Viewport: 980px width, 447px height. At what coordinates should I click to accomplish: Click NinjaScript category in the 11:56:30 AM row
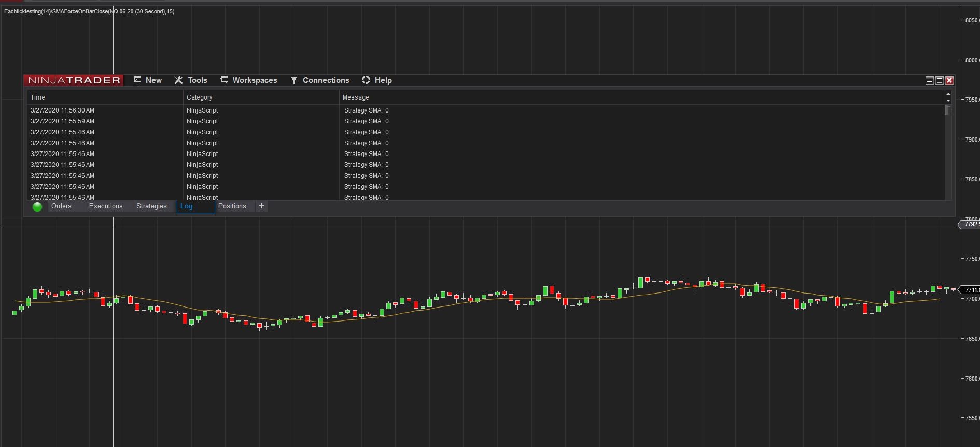pos(202,110)
